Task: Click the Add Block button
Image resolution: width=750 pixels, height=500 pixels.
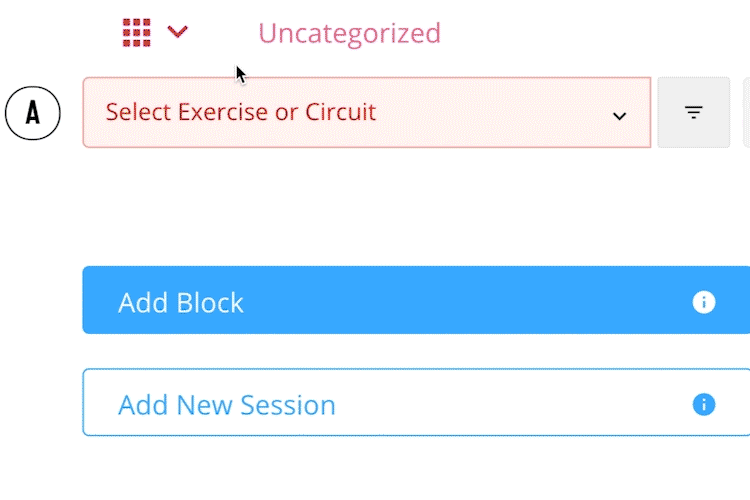Action: [416, 300]
